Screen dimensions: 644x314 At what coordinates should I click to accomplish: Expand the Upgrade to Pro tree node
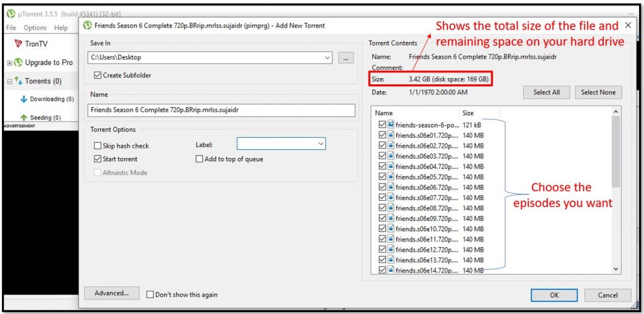9,63
